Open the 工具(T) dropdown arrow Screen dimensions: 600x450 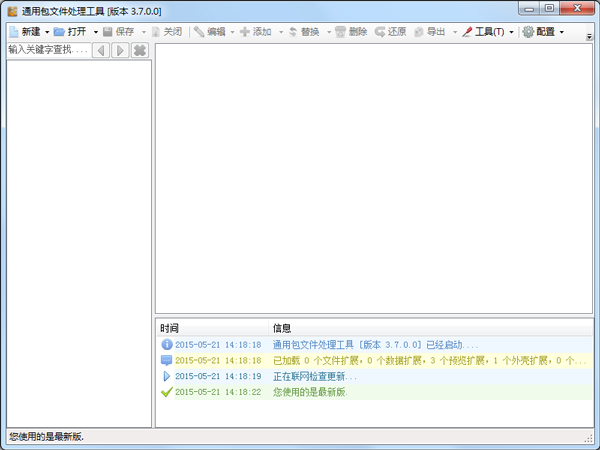[511, 32]
